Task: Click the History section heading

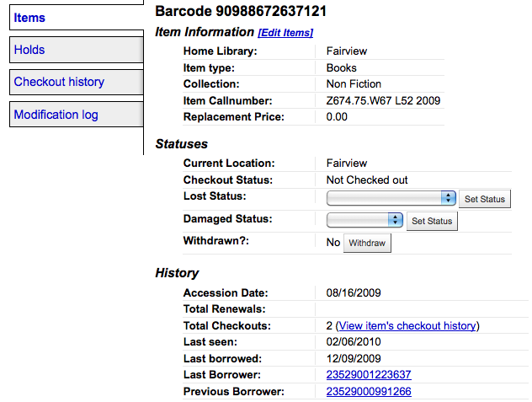Action: (177, 273)
